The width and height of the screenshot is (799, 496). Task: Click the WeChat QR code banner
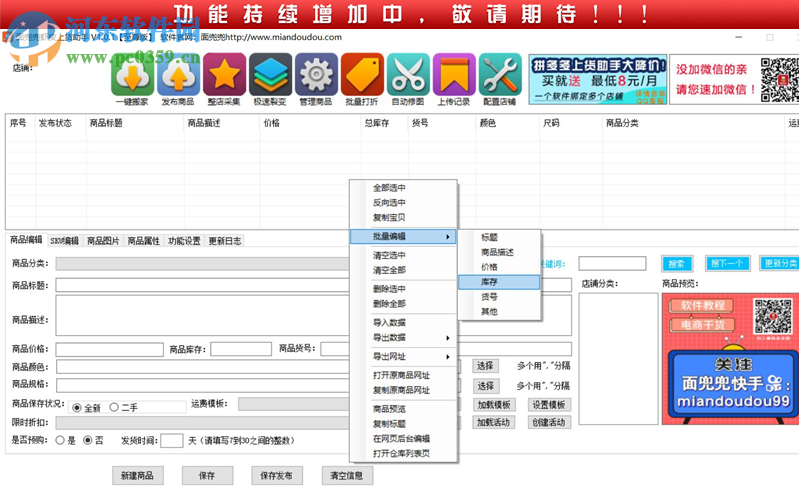coord(734,79)
